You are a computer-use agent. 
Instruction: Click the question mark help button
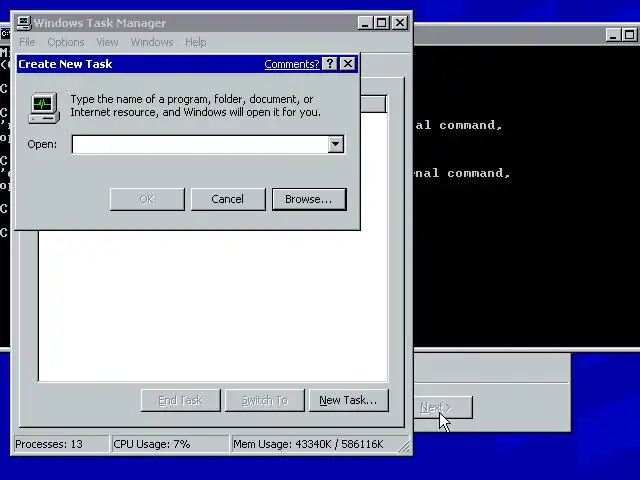[x=329, y=64]
